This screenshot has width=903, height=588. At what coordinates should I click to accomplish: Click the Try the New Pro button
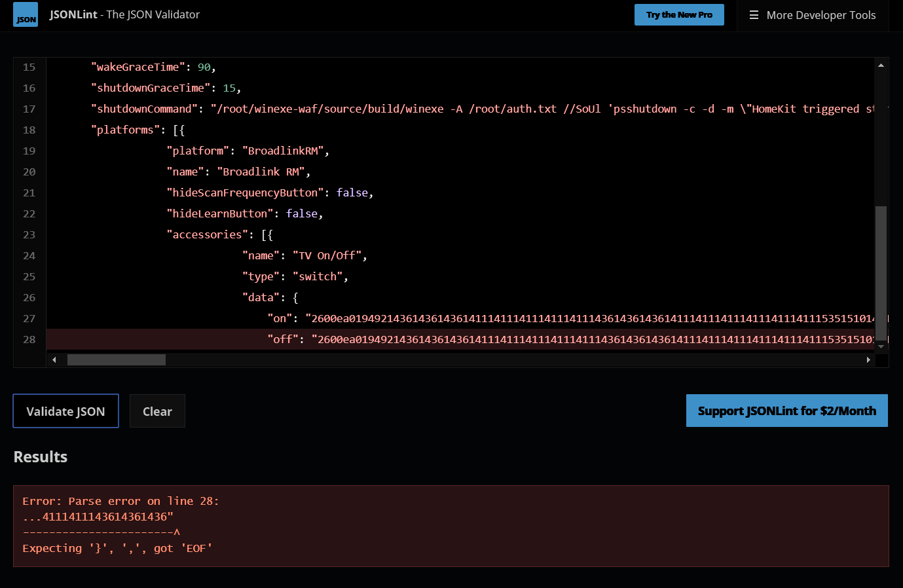[679, 15]
